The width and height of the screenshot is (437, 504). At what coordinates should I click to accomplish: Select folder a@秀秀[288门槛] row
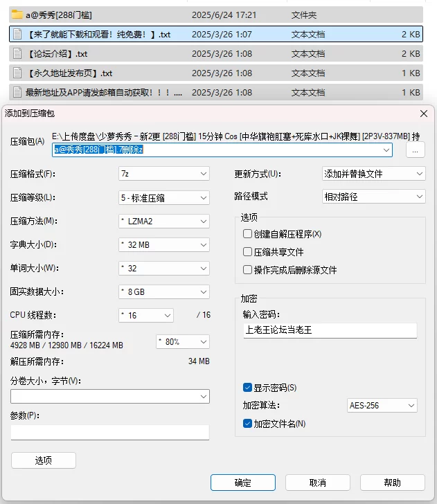(x=216, y=15)
